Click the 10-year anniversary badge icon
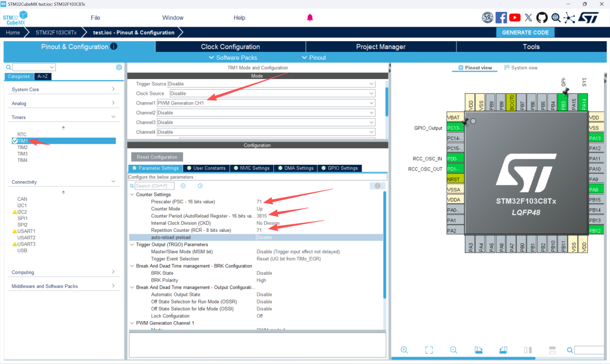Viewport: 610px width, 364px height. [x=487, y=17]
